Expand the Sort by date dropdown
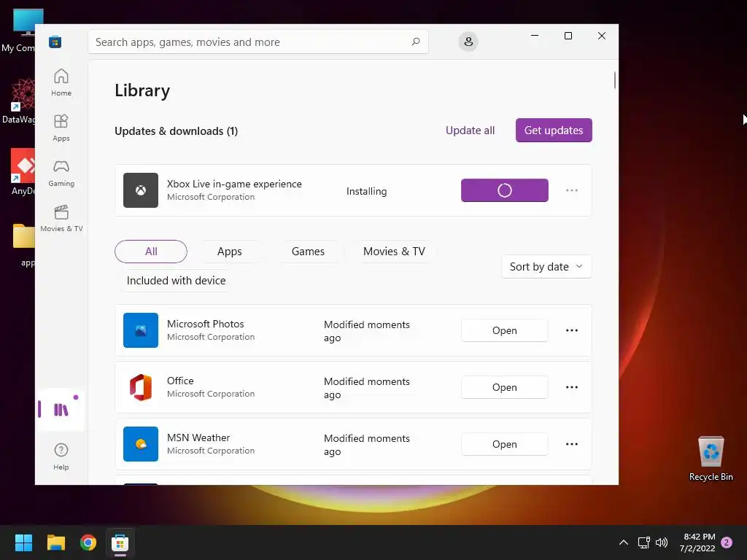This screenshot has height=560, width=747. 546,267
